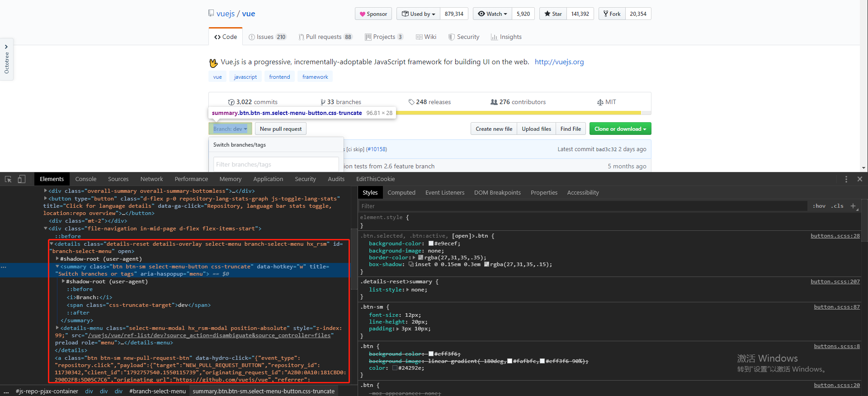The image size is (868, 396).
Task: Select the #js-repo-pjax-container breadcrumb
Action: pos(47,391)
